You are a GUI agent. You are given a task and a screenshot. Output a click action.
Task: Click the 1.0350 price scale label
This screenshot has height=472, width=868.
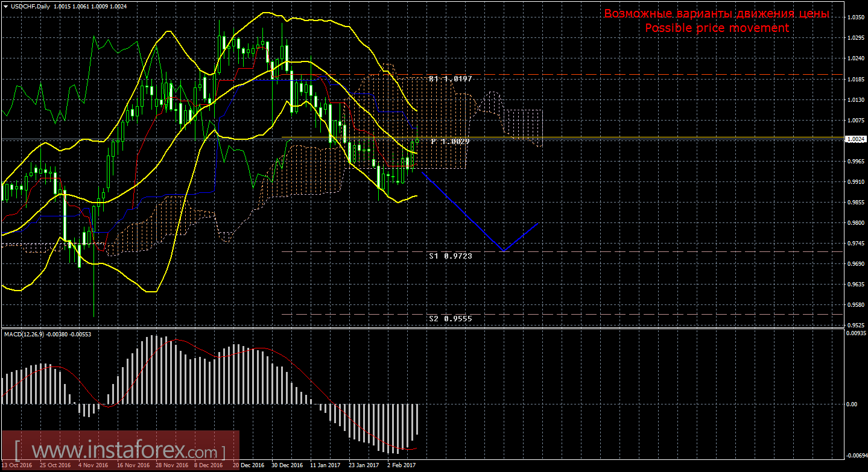(855, 17)
